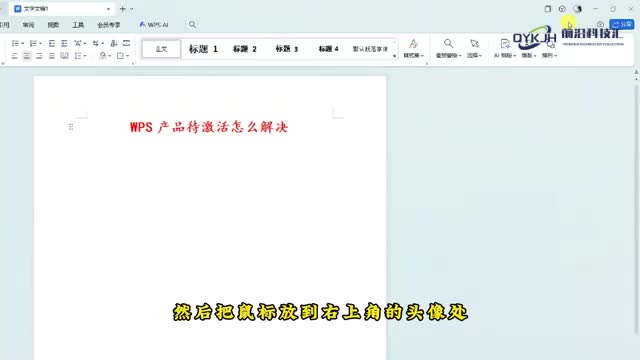Open the WPS AI tab
Screen dimensions: 640x360
(x=153, y=25)
